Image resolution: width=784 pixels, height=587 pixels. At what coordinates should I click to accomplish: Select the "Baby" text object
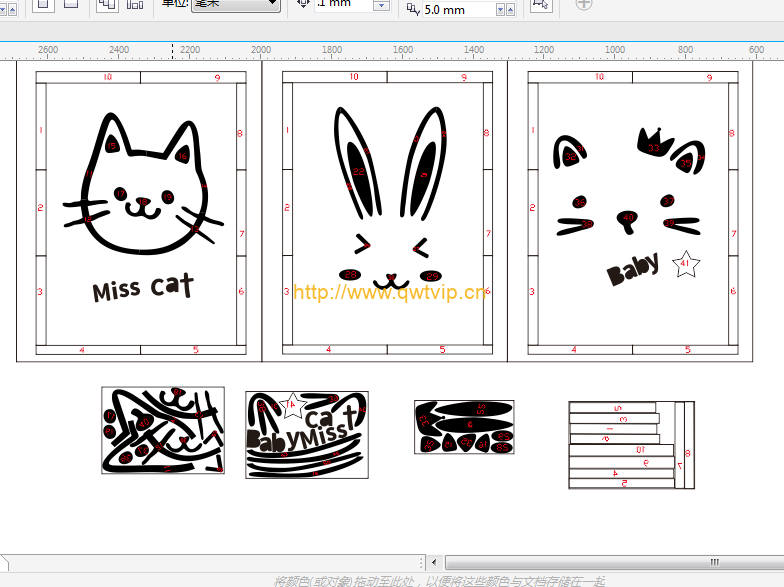(x=632, y=270)
